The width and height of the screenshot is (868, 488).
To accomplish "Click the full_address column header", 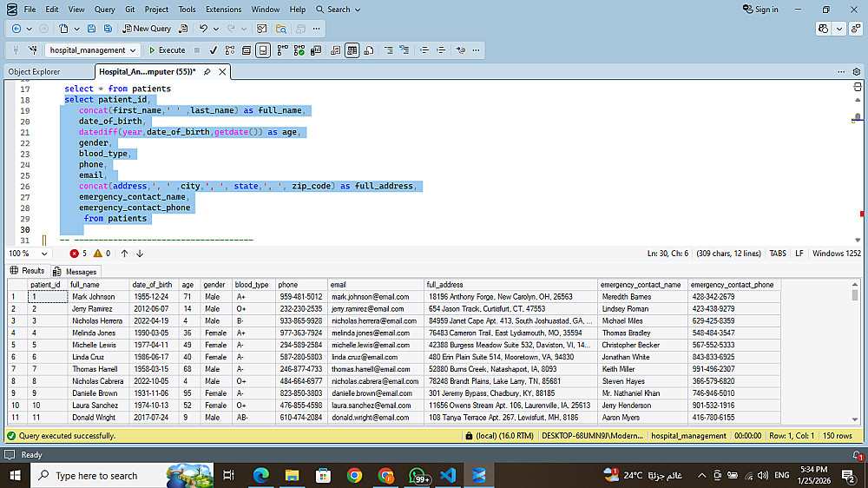I will (510, 285).
